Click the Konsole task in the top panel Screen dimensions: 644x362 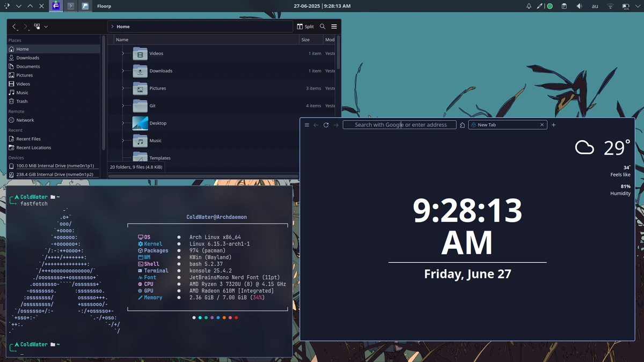point(71,6)
